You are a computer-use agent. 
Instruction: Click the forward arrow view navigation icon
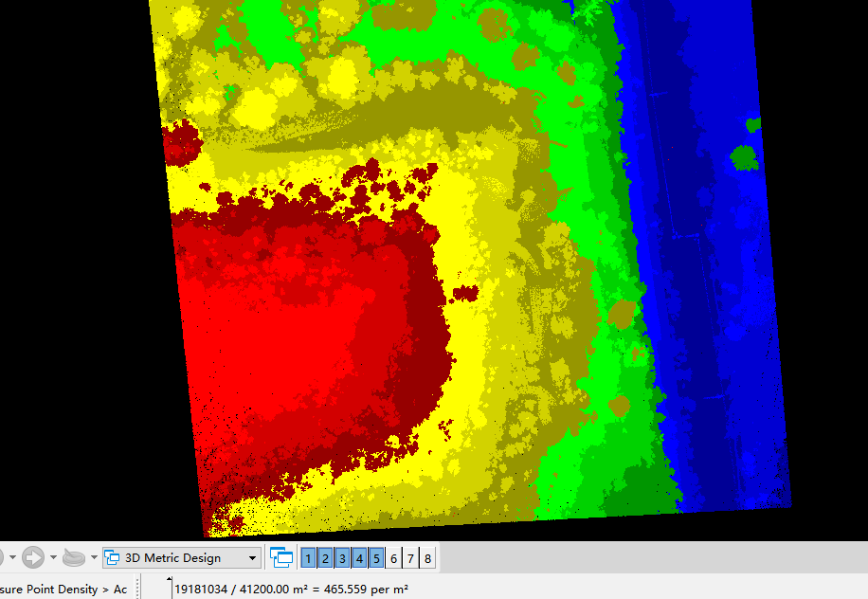pyautogui.click(x=32, y=557)
